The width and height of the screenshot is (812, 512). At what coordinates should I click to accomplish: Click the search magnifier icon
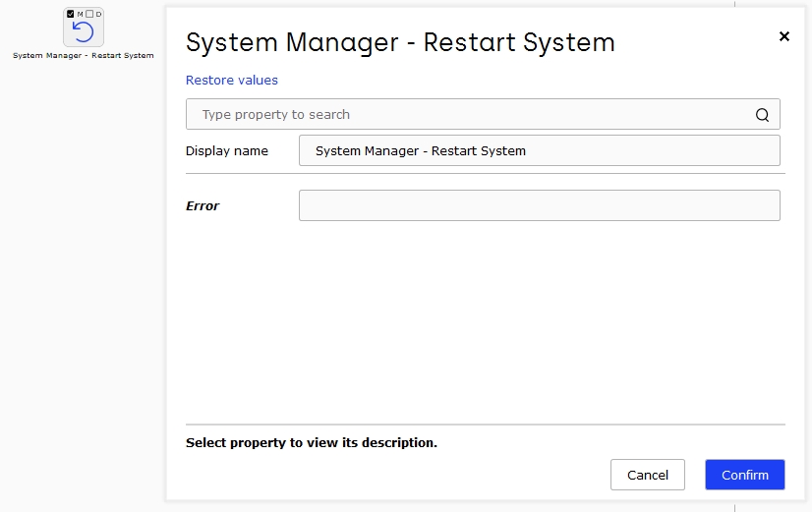coord(762,114)
